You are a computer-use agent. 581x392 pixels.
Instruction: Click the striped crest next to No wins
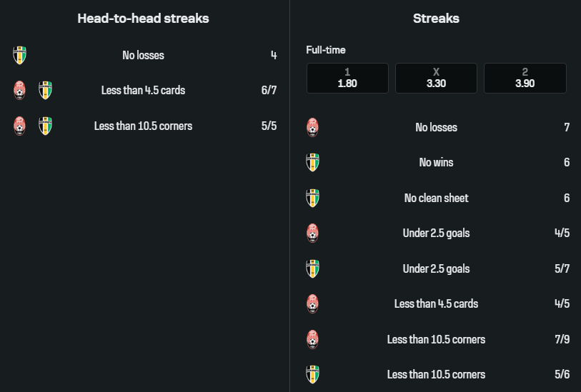[312, 162]
